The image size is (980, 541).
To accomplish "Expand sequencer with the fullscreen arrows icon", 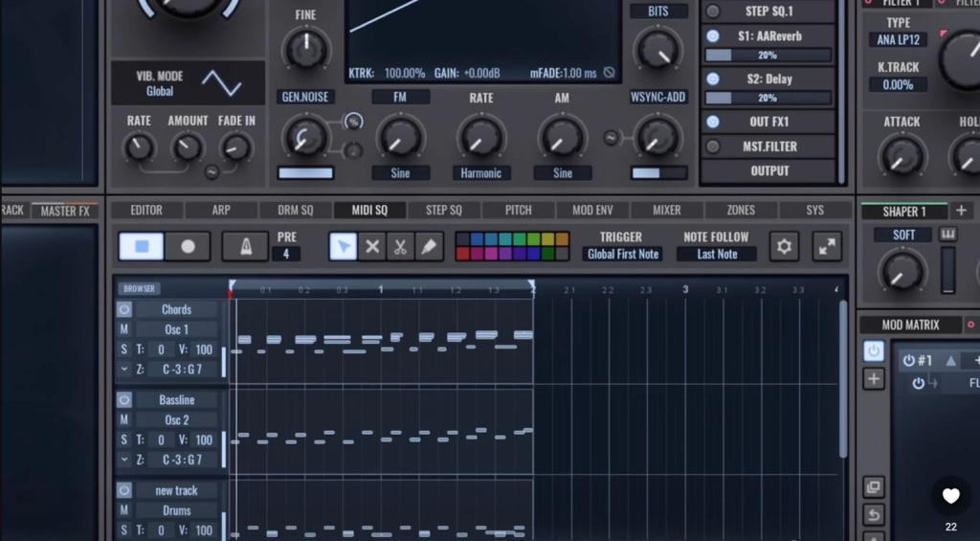I will (x=827, y=246).
